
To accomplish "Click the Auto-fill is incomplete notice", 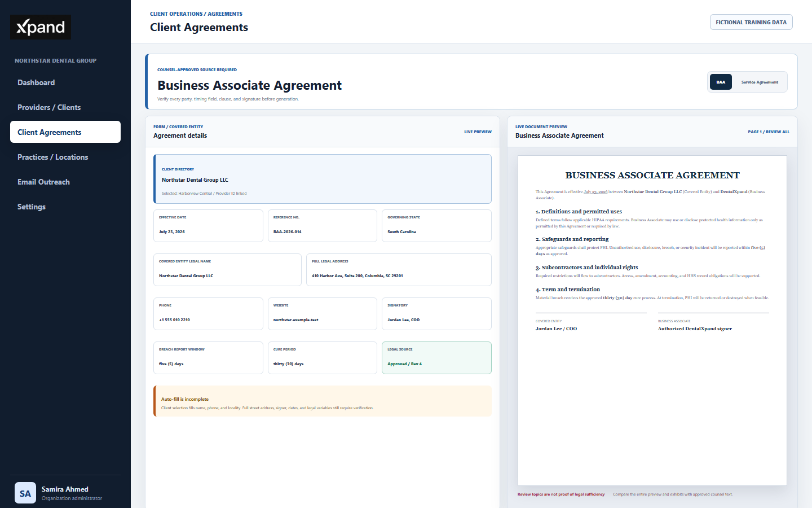I will pos(323,401).
